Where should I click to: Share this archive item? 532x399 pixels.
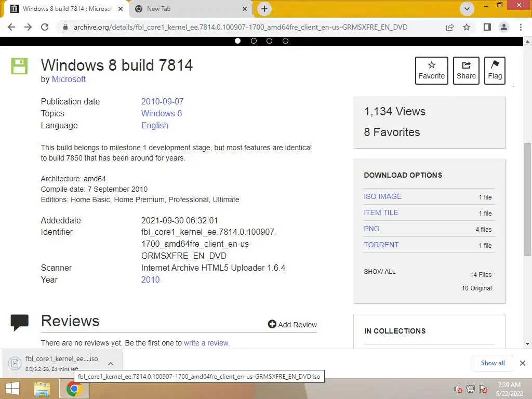[466, 71]
